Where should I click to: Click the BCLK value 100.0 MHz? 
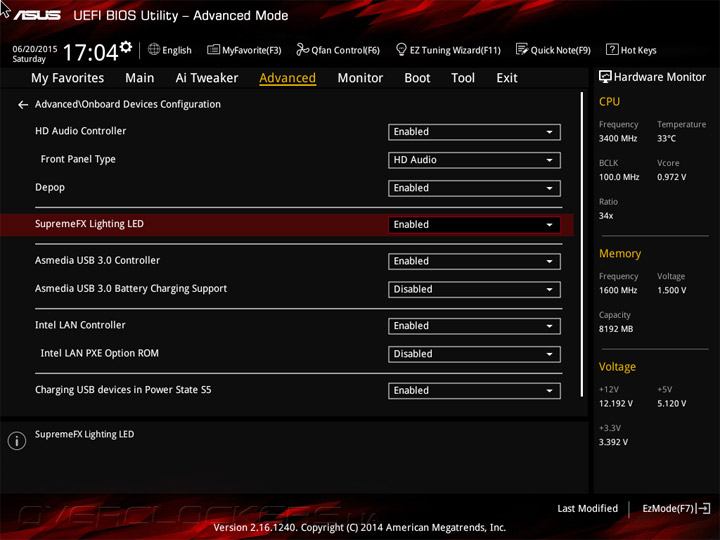pyautogui.click(x=619, y=177)
